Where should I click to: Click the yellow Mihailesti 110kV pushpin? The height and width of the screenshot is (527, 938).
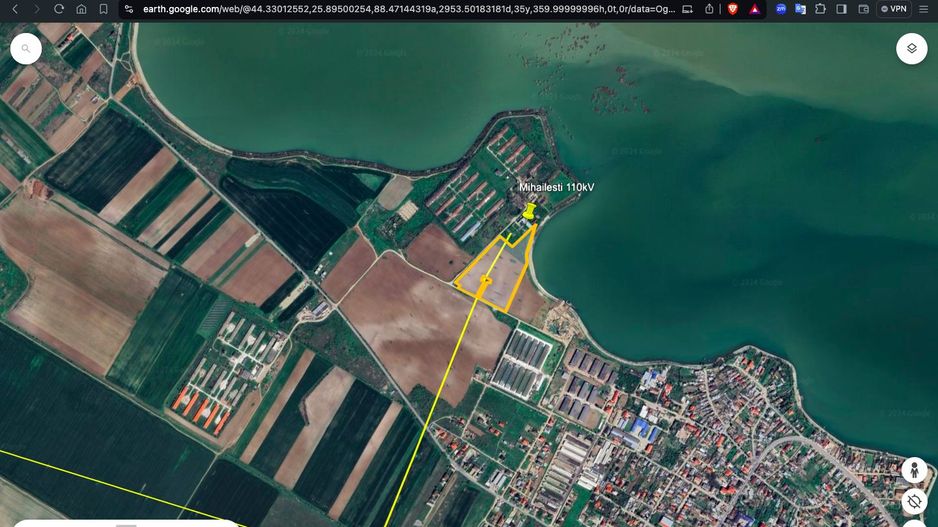click(x=529, y=211)
